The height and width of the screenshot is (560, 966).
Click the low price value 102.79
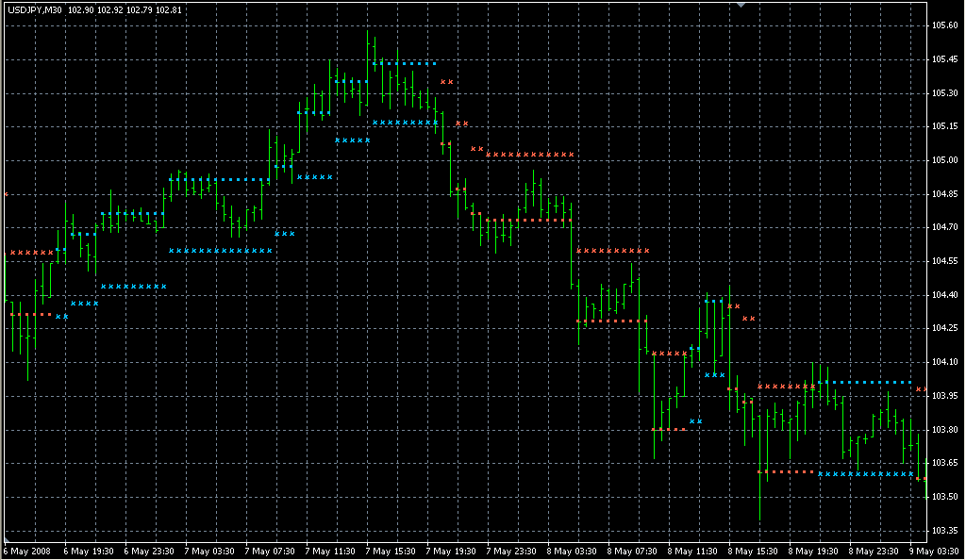click(139, 10)
